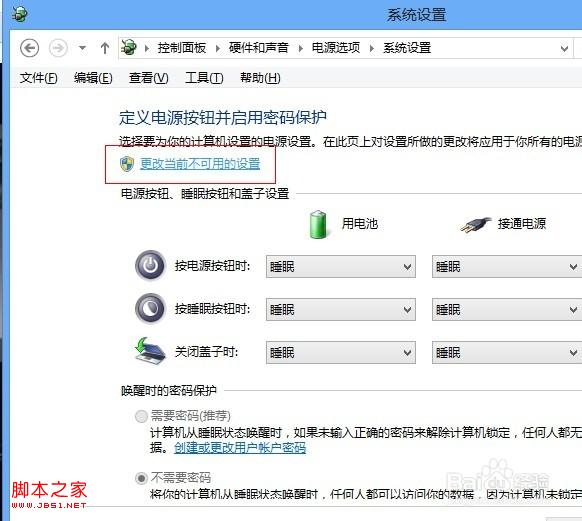The height and width of the screenshot is (521, 582).
Task: Click the 更改当前不可用的设置 link
Action: tap(200, 164)
